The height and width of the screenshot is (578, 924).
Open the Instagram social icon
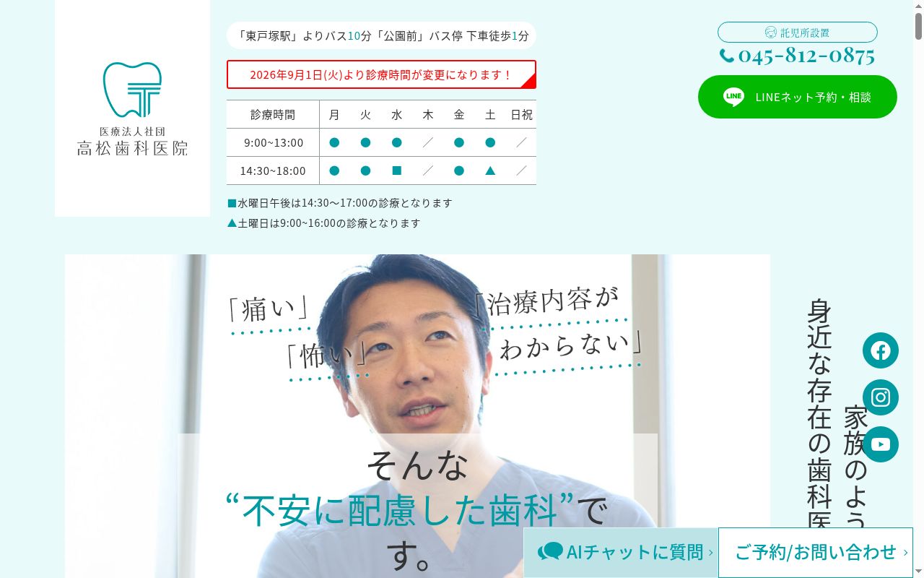(x=881, y=397)
